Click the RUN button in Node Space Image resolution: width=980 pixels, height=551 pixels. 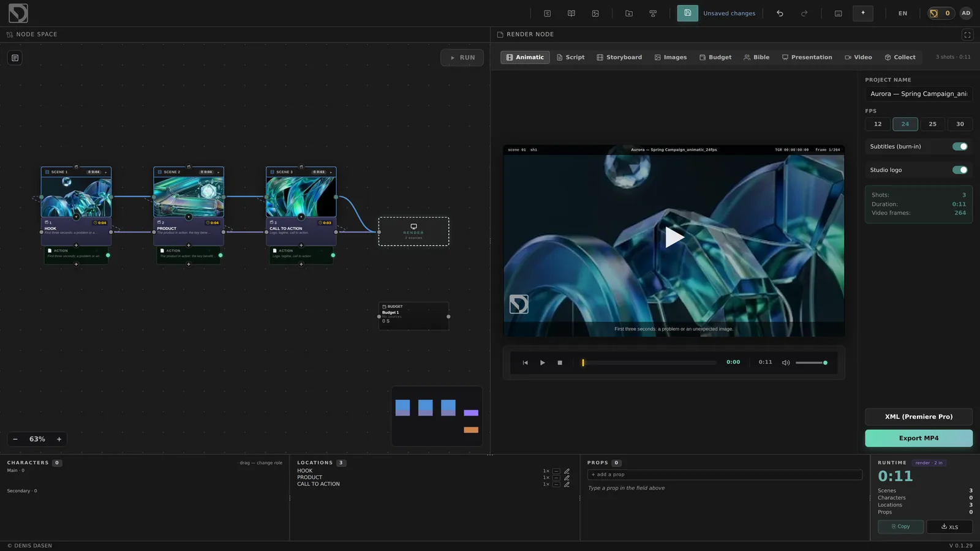[x=462, y=58]
